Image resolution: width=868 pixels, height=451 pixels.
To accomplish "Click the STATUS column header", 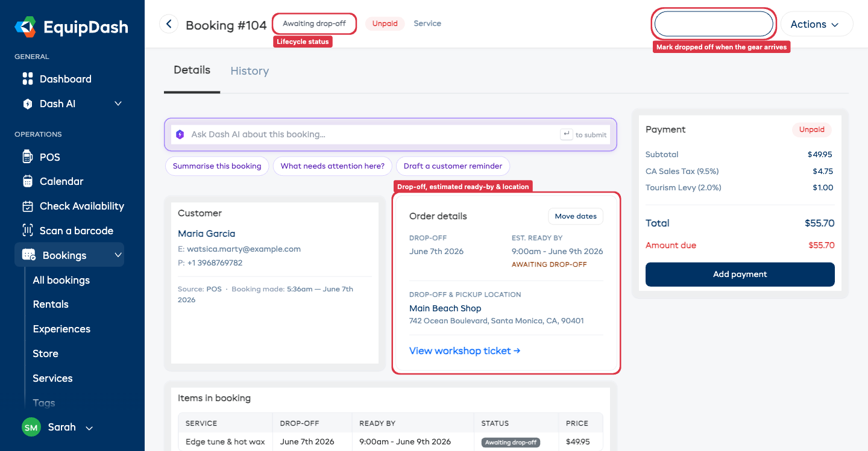I will [x=495, y=423].
